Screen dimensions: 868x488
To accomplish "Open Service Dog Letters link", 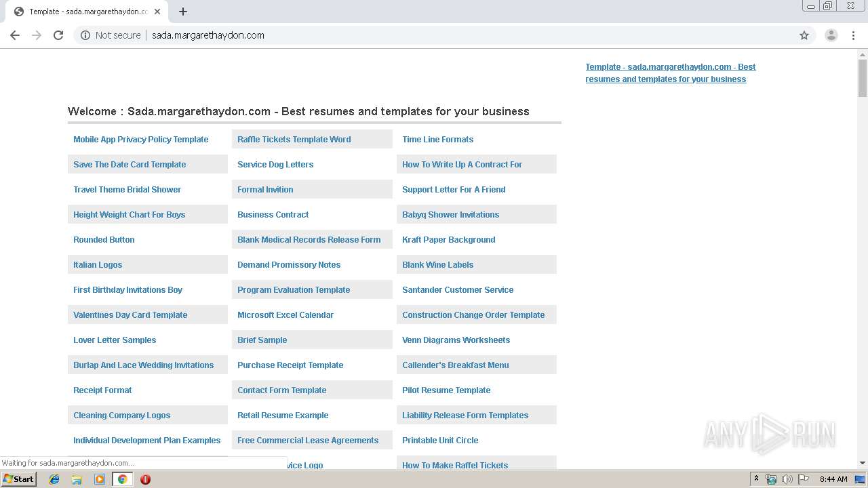I will coord(275,164).
